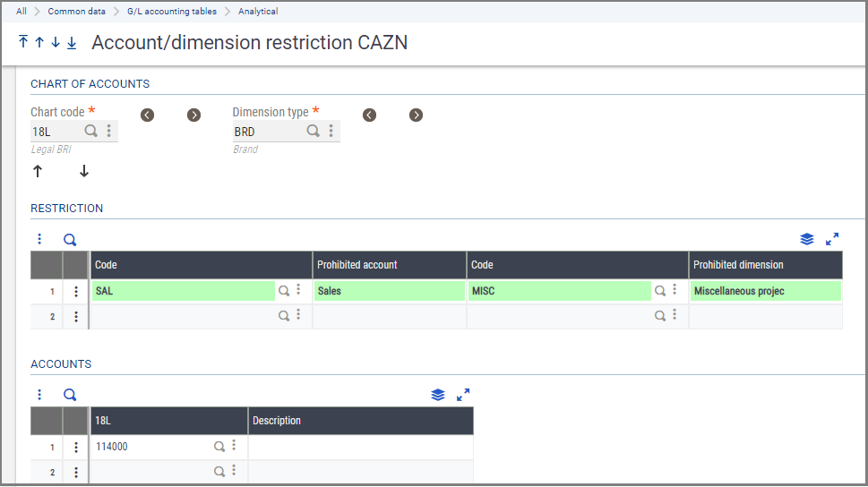Open Restriction grid options menu
Image resolution: width=868 pixels, height=487 pixels.
(39, 240)
